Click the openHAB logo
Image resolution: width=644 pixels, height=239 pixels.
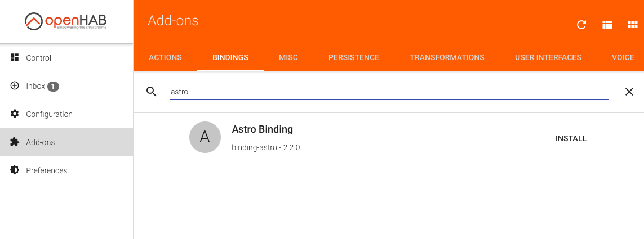pos(66,22)
